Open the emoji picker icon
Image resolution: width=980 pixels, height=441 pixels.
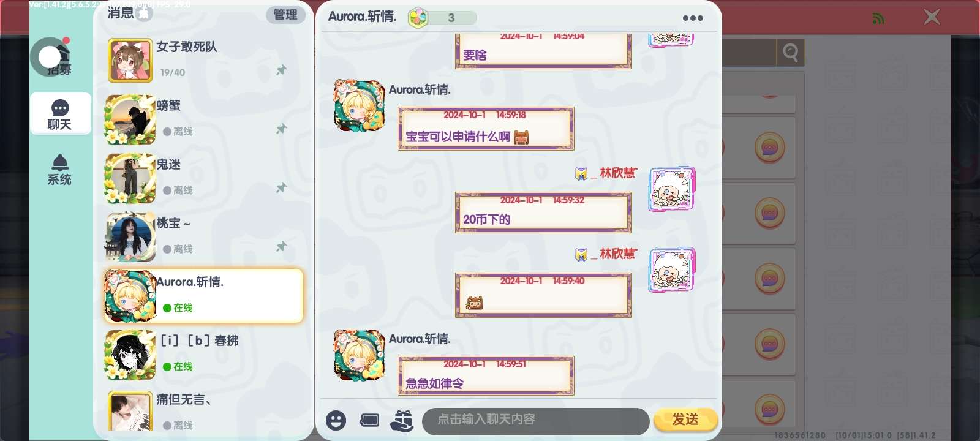click(x=336, y=420)
